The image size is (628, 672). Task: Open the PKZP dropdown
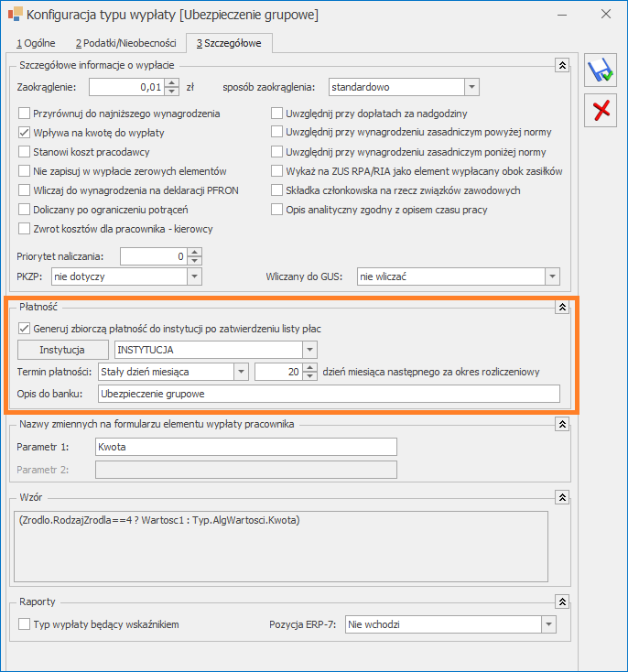click(x=194, y=276)
